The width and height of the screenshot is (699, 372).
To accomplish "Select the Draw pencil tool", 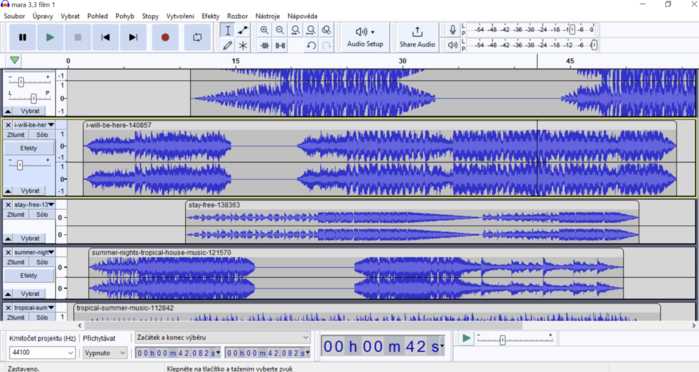I will point(227,45).
